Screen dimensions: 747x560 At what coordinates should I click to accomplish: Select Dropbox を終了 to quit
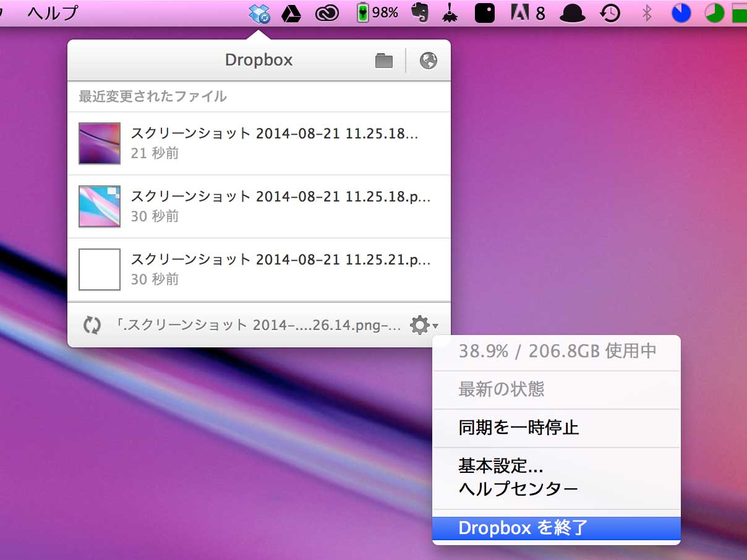click(x=557, y=528)
